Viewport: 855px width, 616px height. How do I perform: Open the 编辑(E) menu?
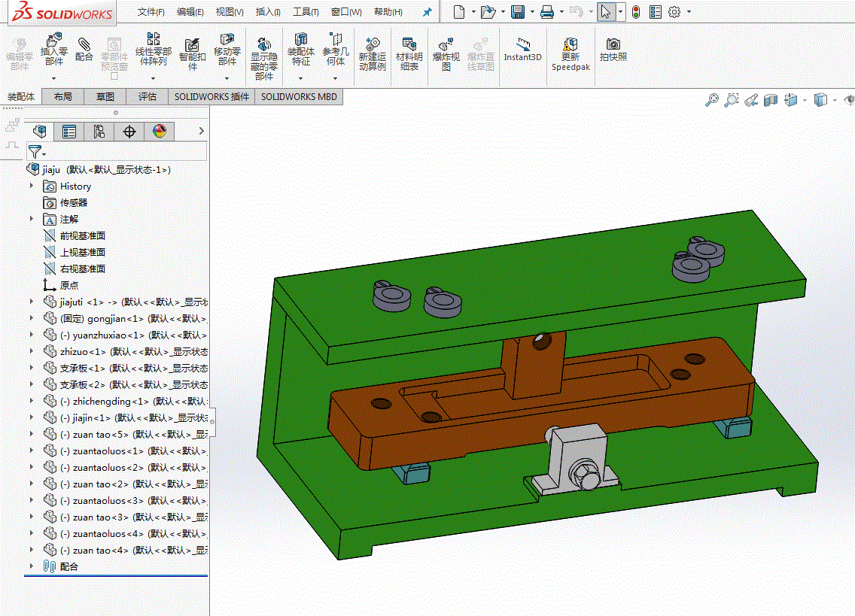190,12
